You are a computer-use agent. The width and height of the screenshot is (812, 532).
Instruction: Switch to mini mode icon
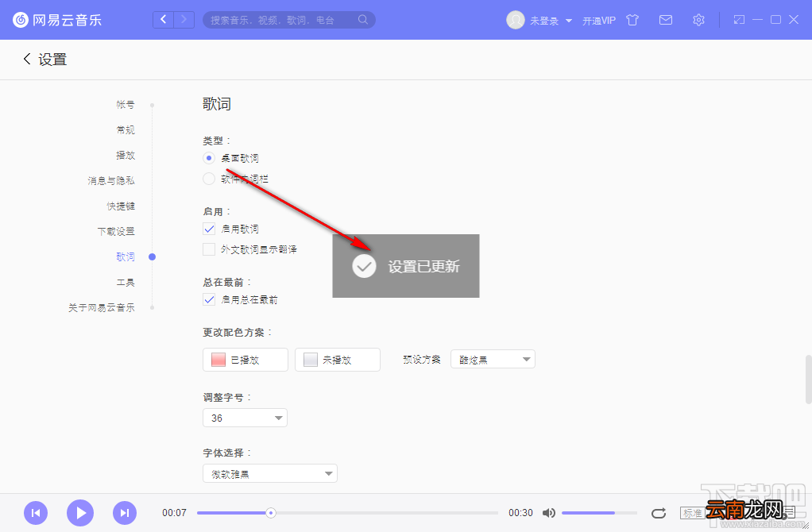(739, 20)
